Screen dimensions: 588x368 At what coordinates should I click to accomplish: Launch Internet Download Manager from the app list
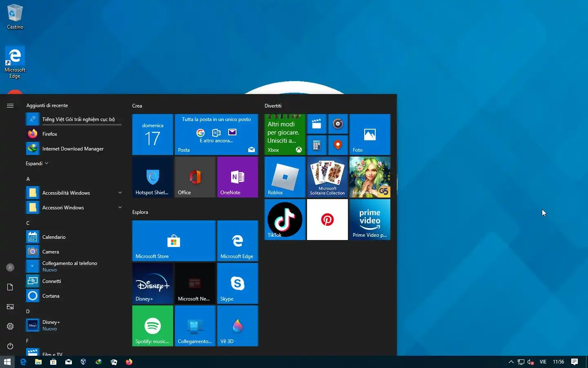pos(73,149)
